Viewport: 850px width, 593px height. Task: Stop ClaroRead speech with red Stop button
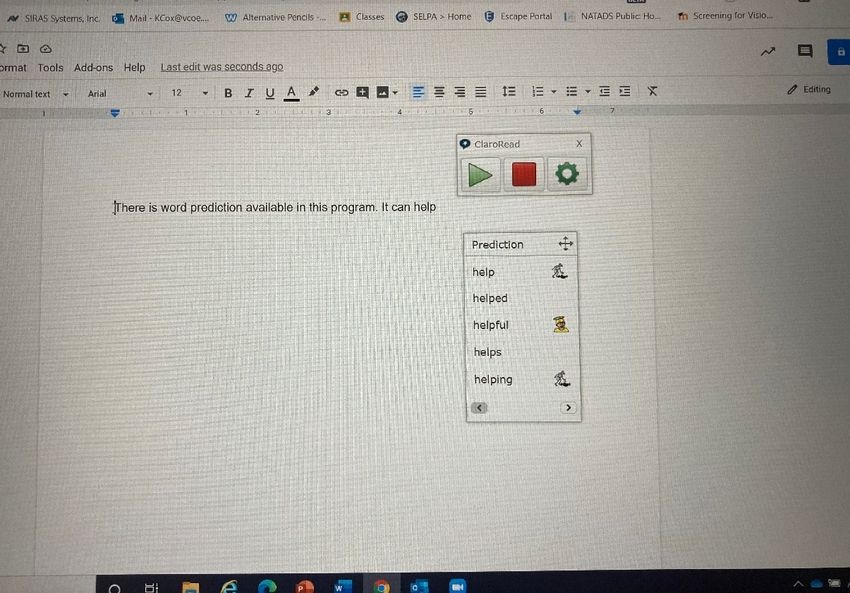(524, 174)
